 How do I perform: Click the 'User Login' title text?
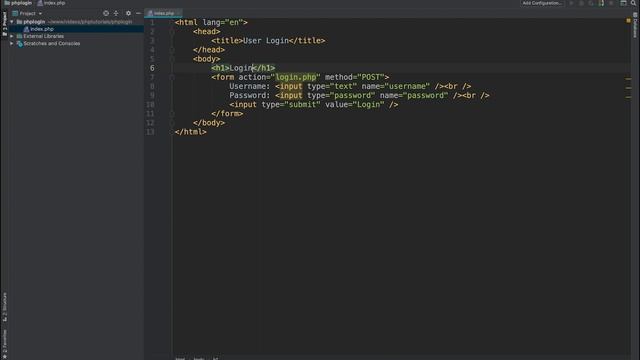[x=266, y=41]
